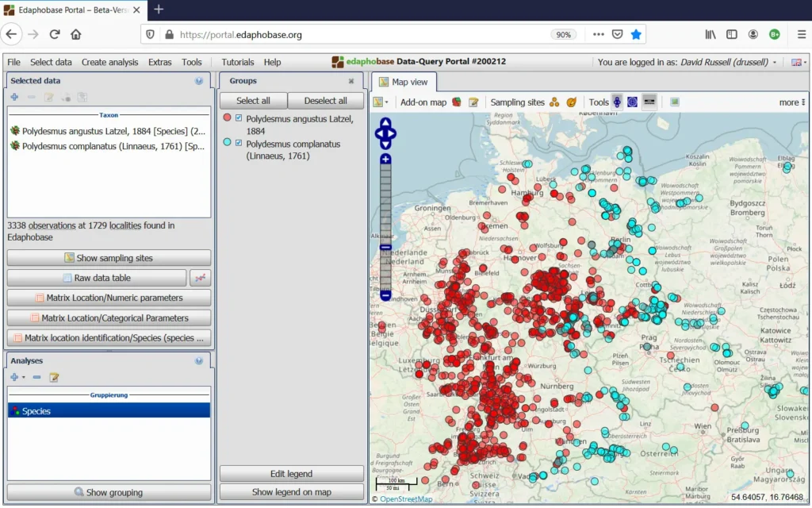Open the Help menu
This screenshot has width=812, height=508.
273,62
